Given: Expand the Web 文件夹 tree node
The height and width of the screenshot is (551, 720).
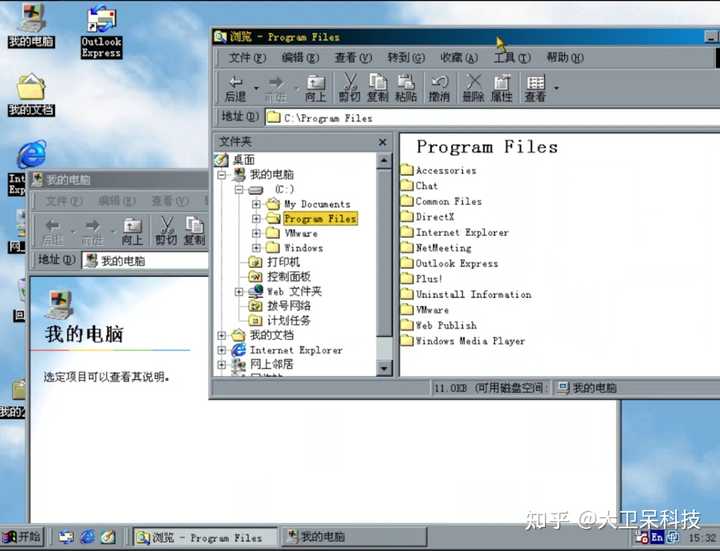Looking at the screenshot, I should coord(239,292).
